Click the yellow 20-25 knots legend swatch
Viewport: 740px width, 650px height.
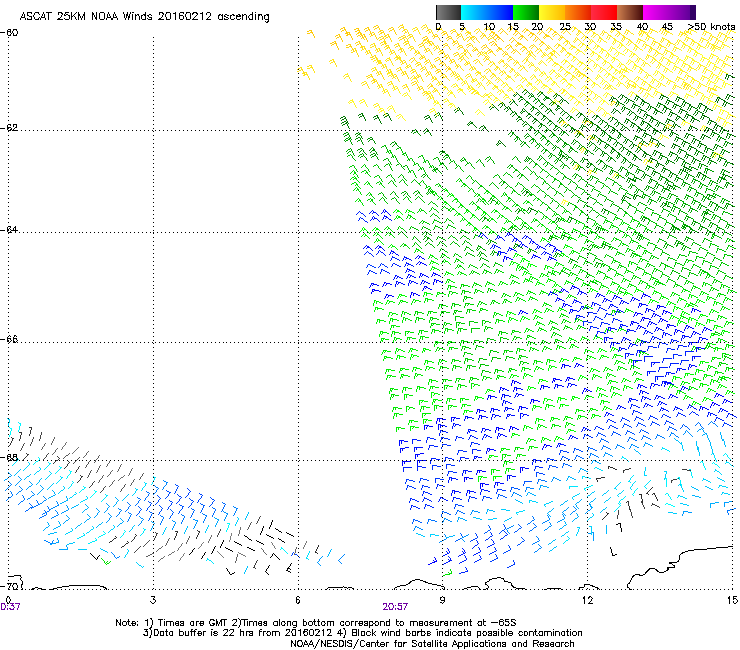(x=552, y=12)
